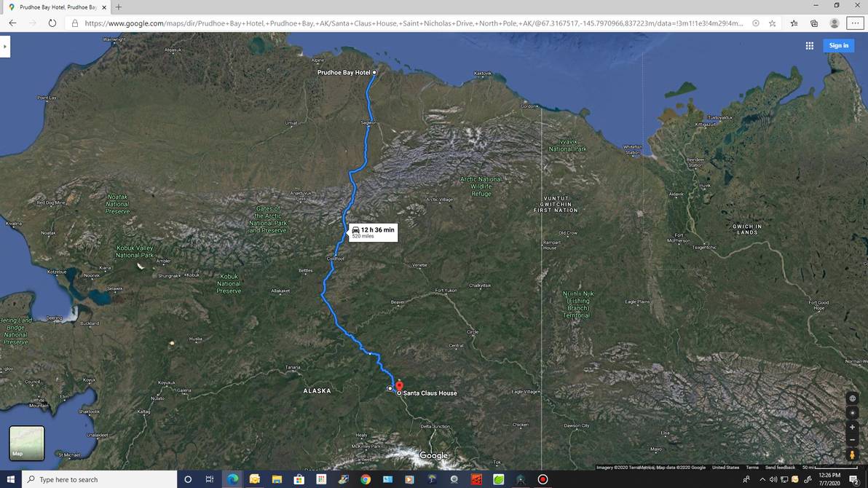Expand the collapsed directions side panel

pyautogui.click(x=5, y=47)
